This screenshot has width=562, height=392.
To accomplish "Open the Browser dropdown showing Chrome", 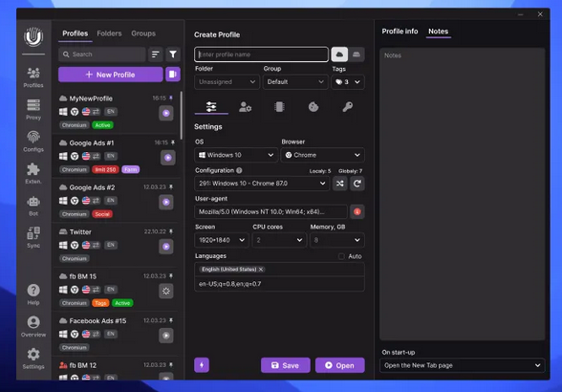I will pyautogui.click(x=323, y=155).
